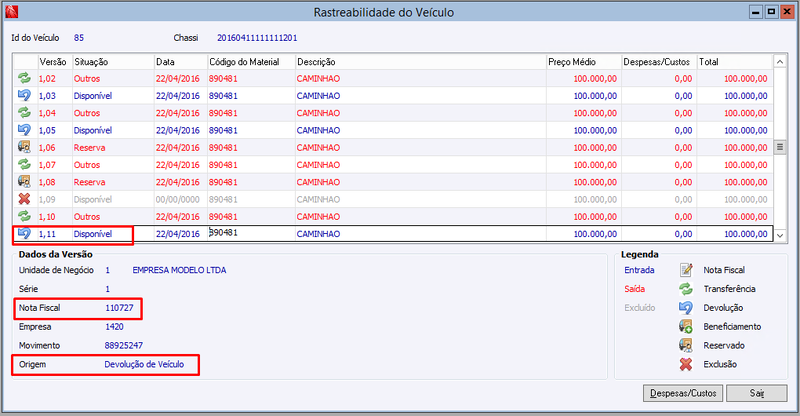
Task: Click the vertical scrollbar thumb
Action: coord(780,148)
